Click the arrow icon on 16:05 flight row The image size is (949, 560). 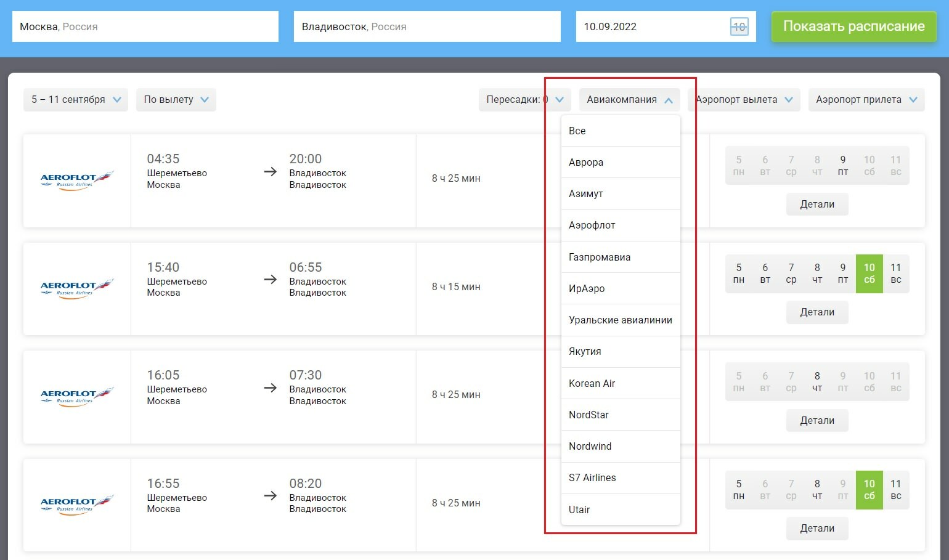(x=271, y=388)
